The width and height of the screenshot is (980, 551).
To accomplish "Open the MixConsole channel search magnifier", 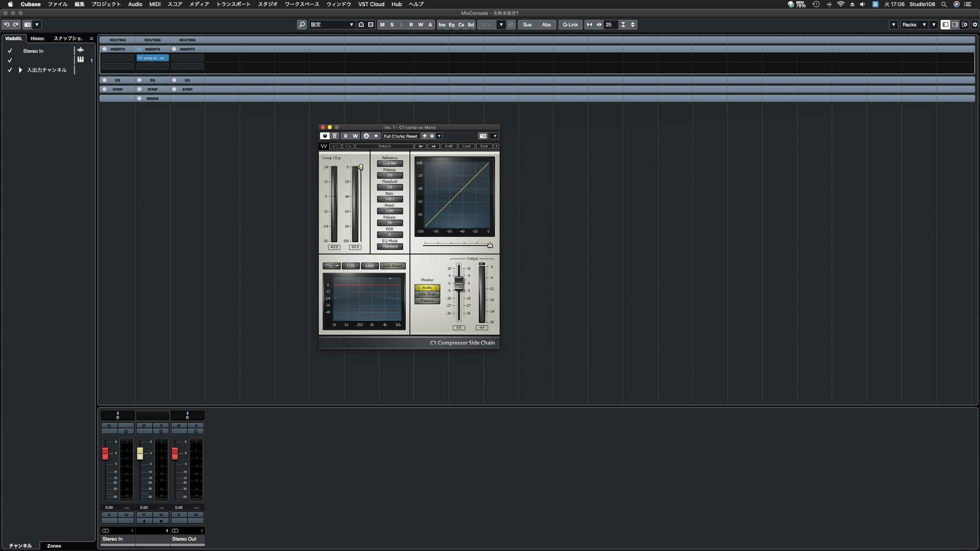I will point(302,24).
